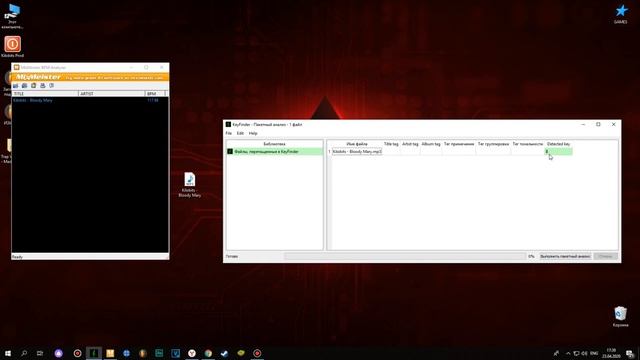This screenshot has height=360, width=640.
Task: Open the taskbar search
Action: (24, 353)
